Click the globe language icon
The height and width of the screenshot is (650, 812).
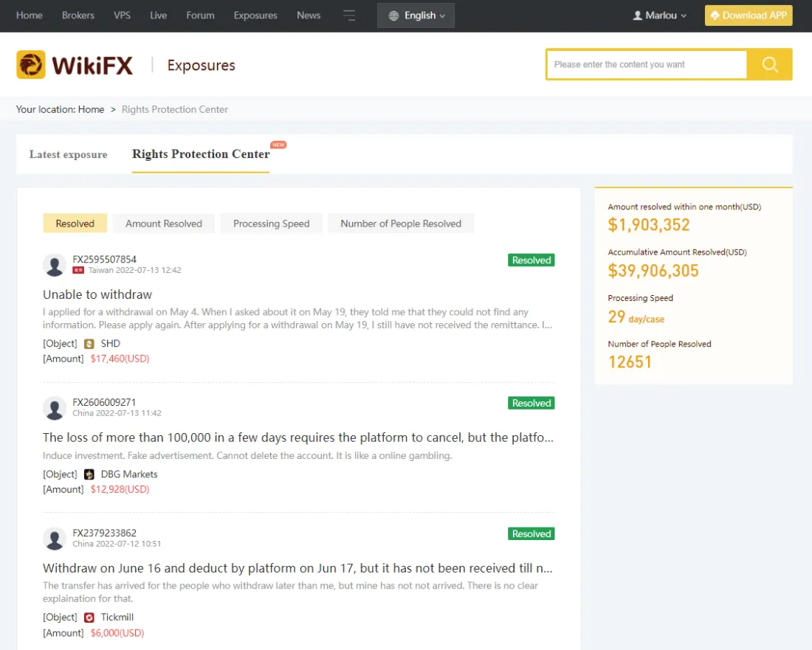tap(393, 15)
